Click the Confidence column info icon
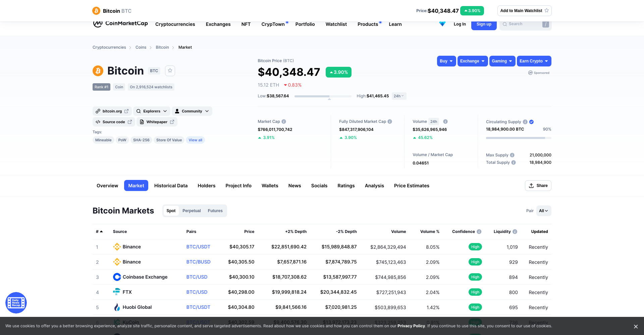Screen dimensions: 644x335 click(479, 232)
